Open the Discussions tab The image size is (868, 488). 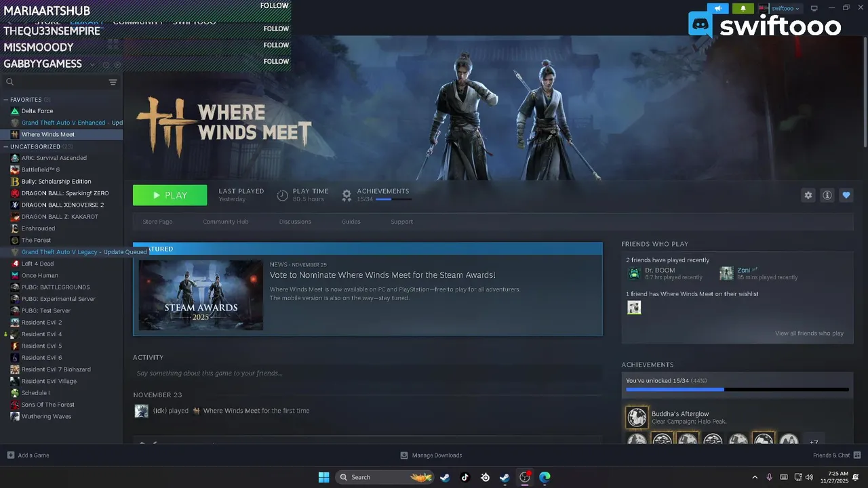[x=295, y=222]
